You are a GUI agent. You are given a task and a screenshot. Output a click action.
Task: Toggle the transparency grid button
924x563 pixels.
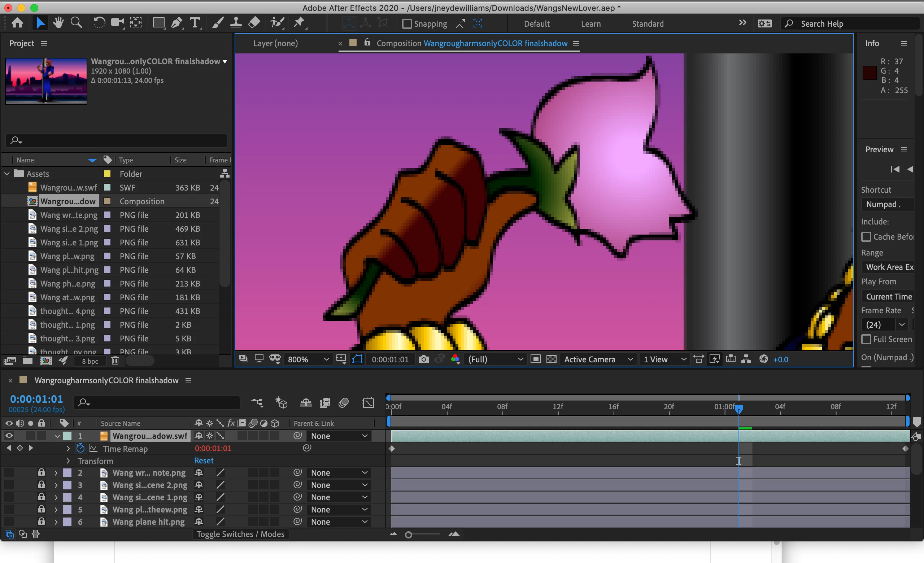point(551,359)
